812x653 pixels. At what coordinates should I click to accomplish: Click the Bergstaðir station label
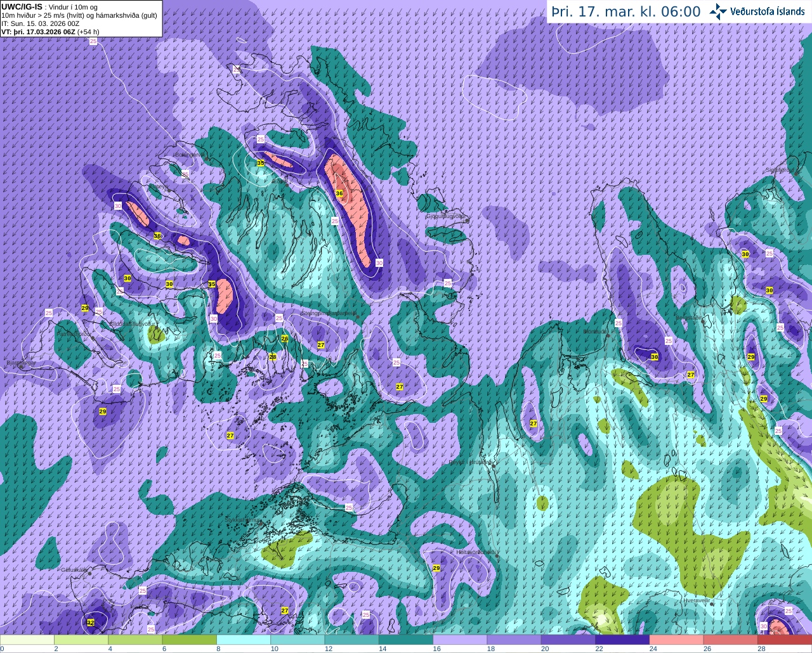[690, 318]
